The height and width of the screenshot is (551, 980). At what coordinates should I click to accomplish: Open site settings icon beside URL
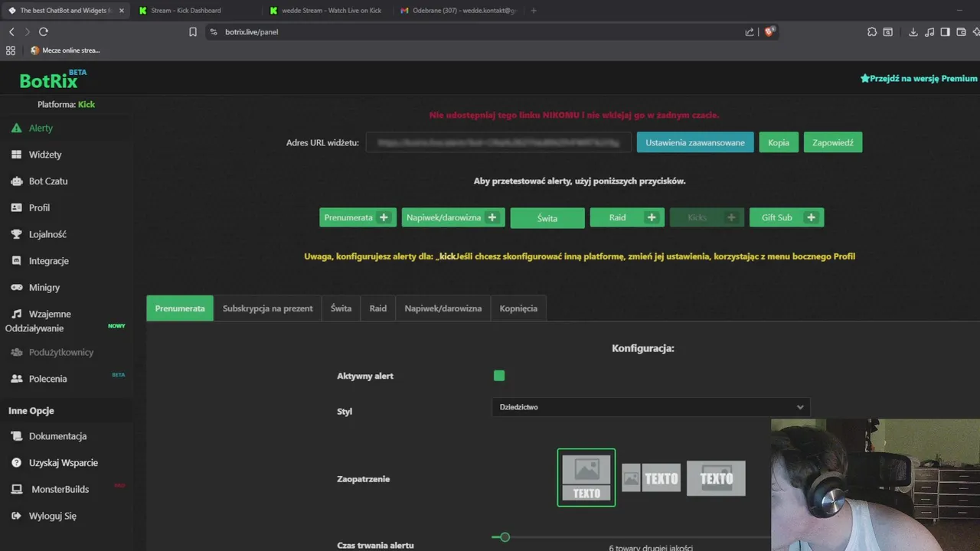pyautogui.click(x=214, y=32)
